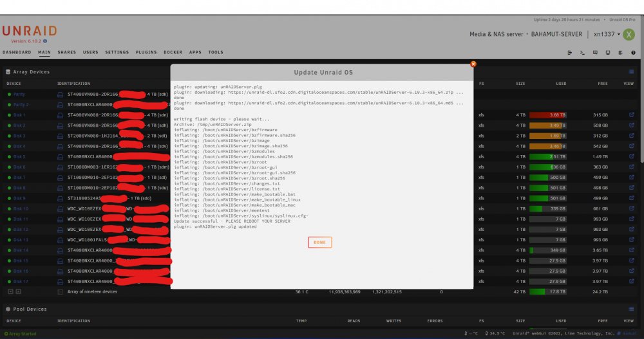Viewport: 644px width, 339px height.
Task: Browse Disk 3 via its View icon
Action: tap(631, 136)
